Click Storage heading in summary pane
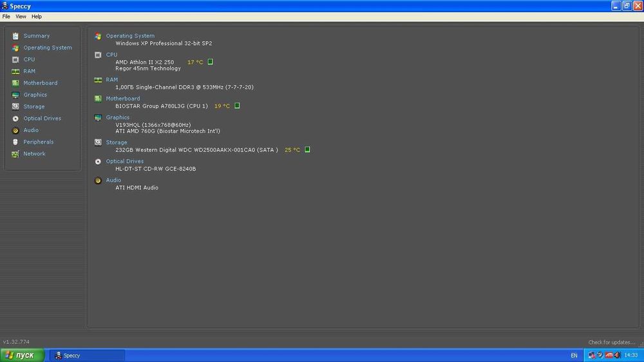This screenshot has width=644, height=362. click(117, 142)
